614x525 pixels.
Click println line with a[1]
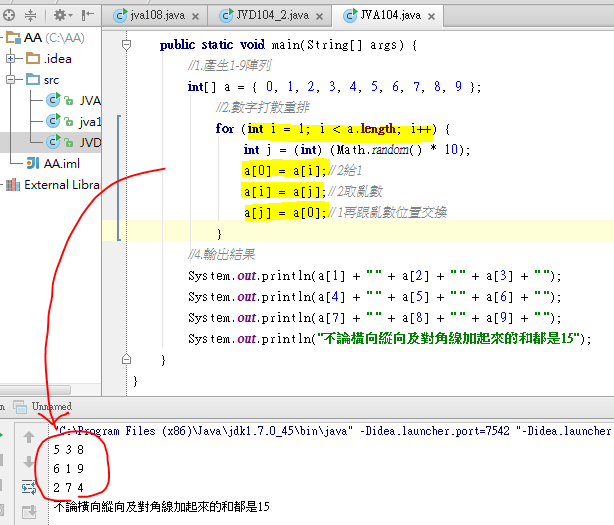coord(374,276)
